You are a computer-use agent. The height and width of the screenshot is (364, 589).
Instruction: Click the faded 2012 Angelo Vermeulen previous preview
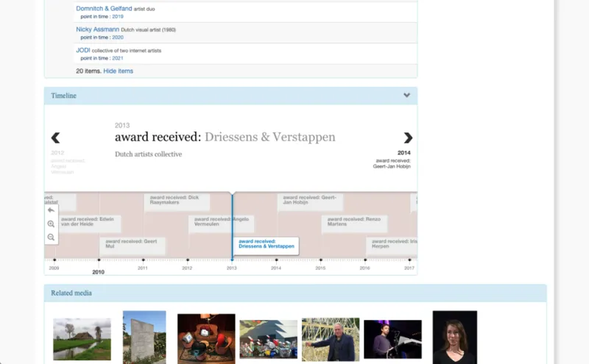[x=68, y=162]
